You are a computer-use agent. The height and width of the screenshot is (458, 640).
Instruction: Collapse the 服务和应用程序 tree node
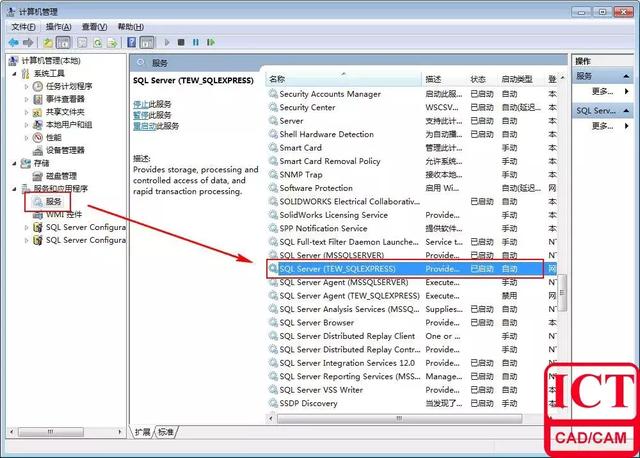click(x=15, y=189)
